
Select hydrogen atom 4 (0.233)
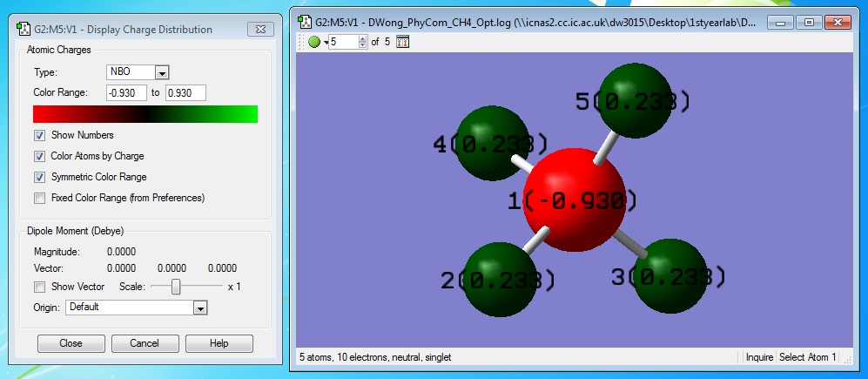click(x=492, y=143)
